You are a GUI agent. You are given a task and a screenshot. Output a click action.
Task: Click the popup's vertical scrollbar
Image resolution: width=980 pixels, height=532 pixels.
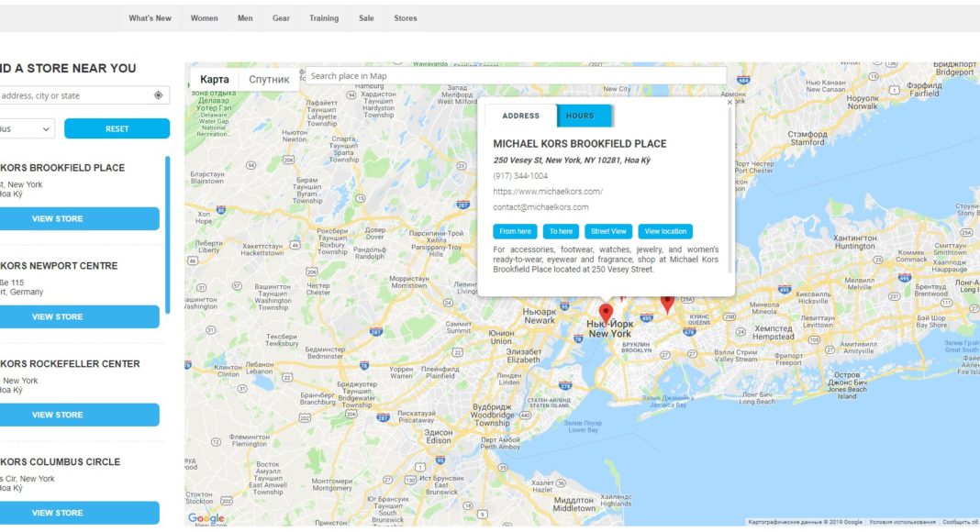tap(729, 191)
